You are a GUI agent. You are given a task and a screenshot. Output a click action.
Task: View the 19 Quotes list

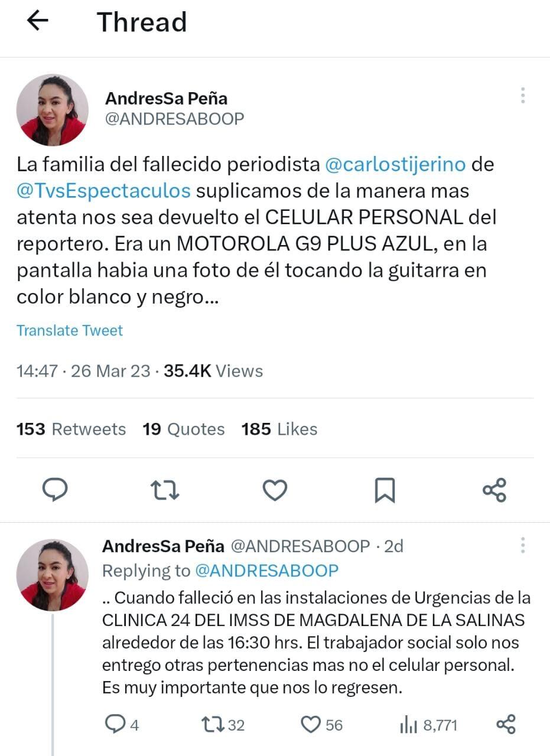click(184, 429)
